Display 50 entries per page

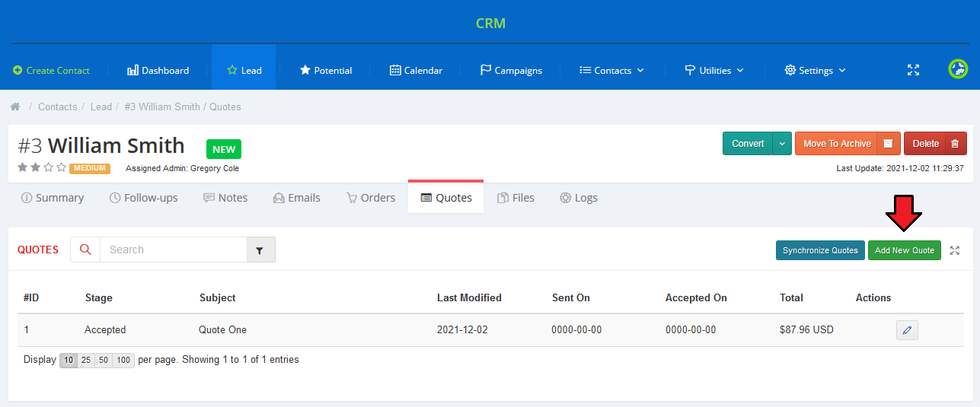tap(104, 361)
